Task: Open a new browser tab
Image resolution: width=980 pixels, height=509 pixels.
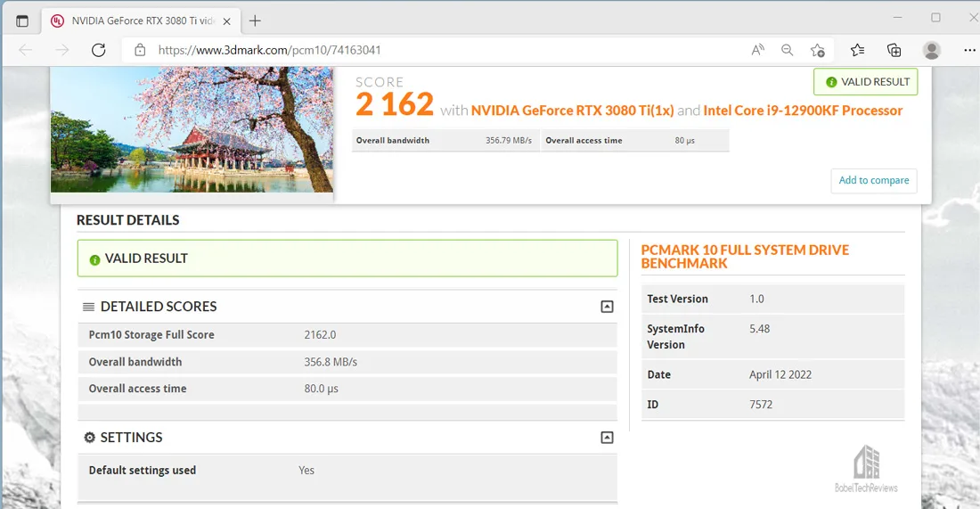Action: (255, 21)
